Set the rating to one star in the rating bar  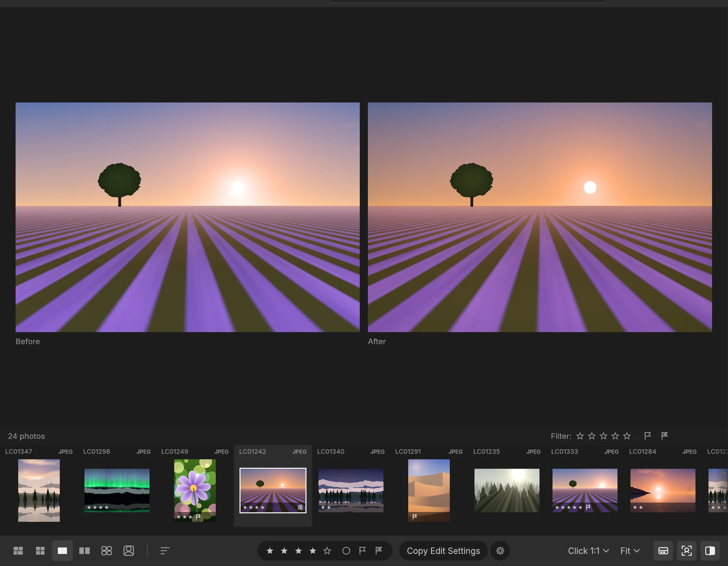(x=270, y=551)
